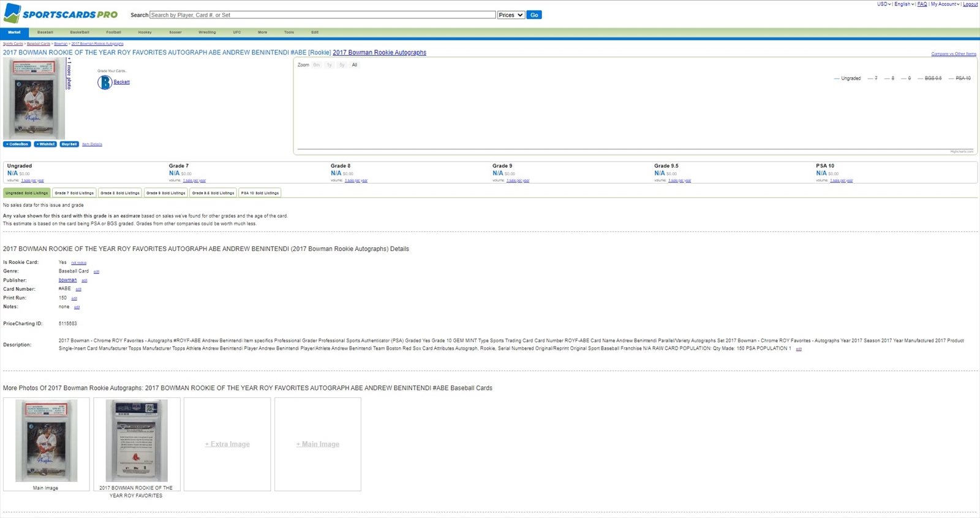Screen dimensions: 980x518
Task: Select PSA 10 Sold Listings tab
Action: (x=260, y=193)
